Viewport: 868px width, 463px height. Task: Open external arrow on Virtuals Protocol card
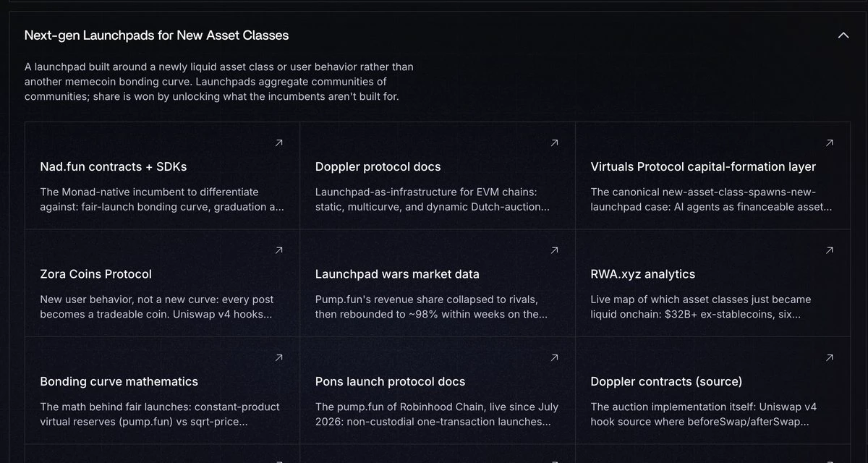(830, 143)
